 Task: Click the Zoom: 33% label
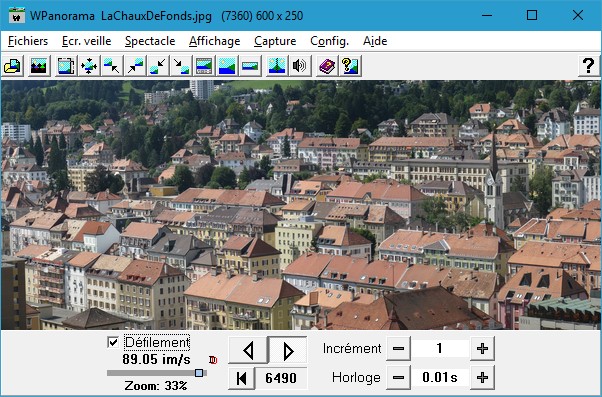(x=156, y=385)
